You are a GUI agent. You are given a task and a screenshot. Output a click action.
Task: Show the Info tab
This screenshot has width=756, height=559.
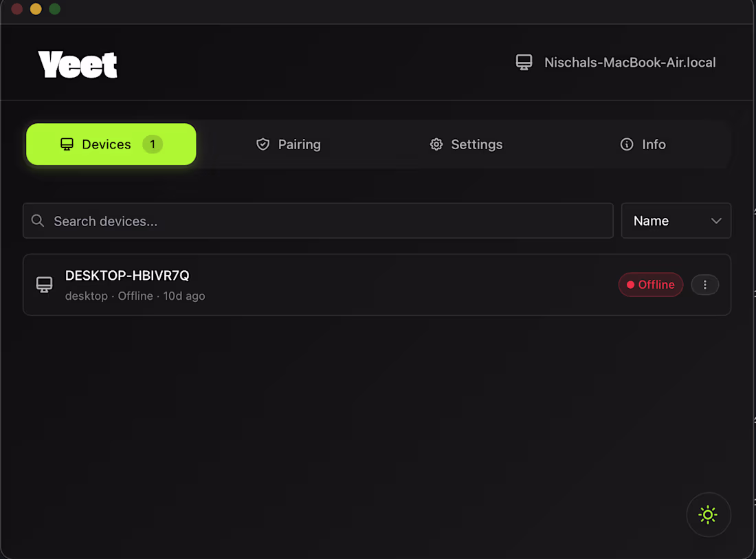(x=643, y=144)
